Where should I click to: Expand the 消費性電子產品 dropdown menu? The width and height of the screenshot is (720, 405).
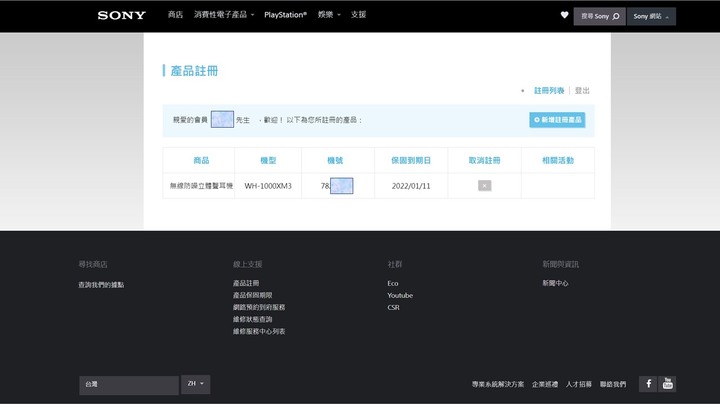[x=224, y=15]
